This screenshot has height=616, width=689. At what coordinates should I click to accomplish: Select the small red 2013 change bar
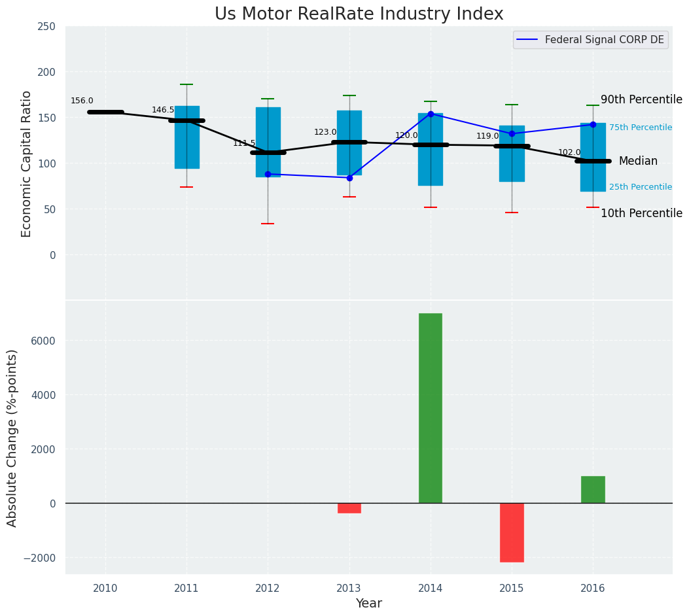(349, 508)
